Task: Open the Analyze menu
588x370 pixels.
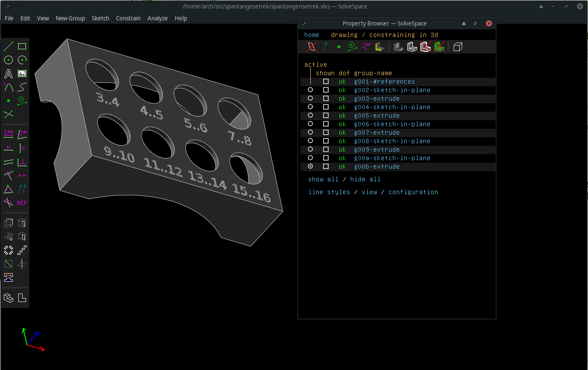Action: tap(157, 18)
